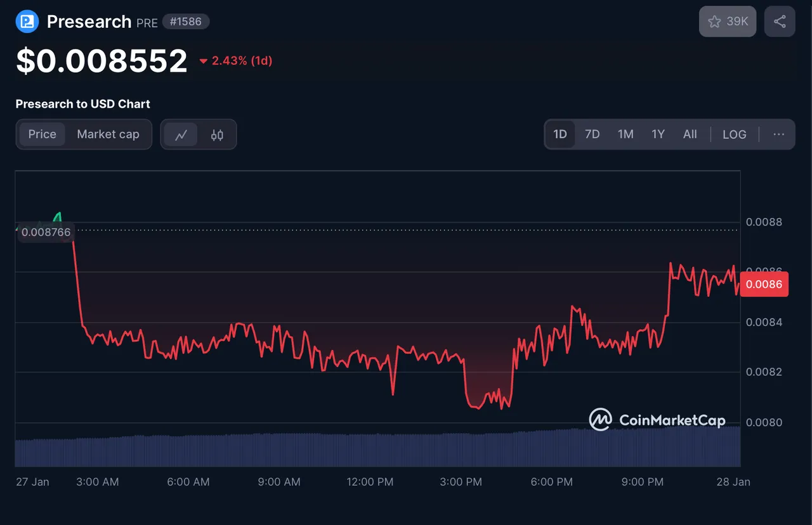Choose the 1Y time range
The height and width of the screenshot is (525, 812).
click(x=658, y=134)
